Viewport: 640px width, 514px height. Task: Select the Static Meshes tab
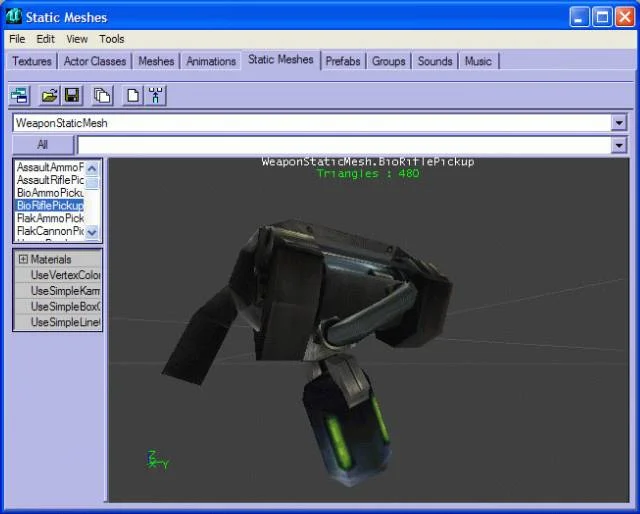pos(281,60)
